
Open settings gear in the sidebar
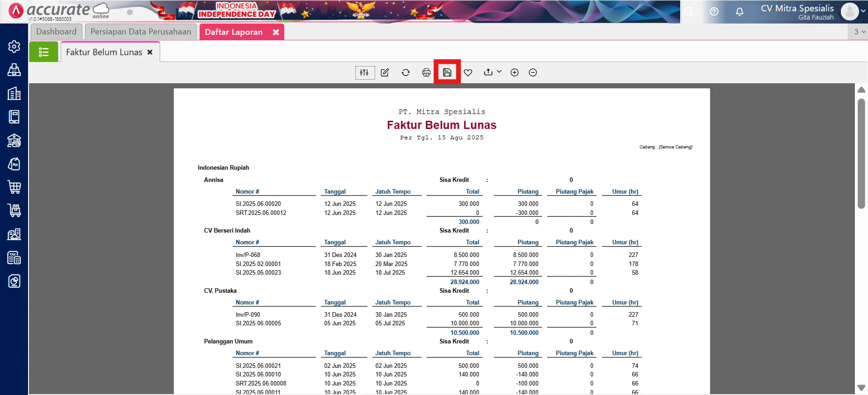click(x=14, y=47)
